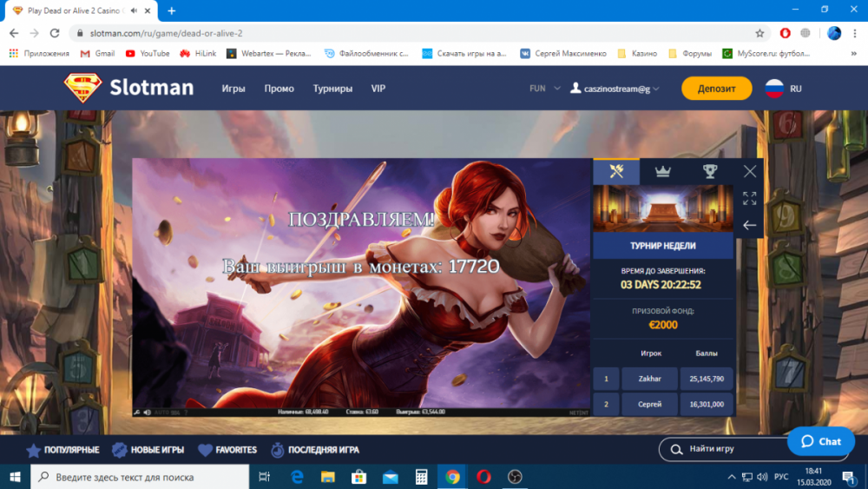The width and height of the screenshot is (868, 489).
Task: Change language via RU flag
Action: tap(783, 89)
